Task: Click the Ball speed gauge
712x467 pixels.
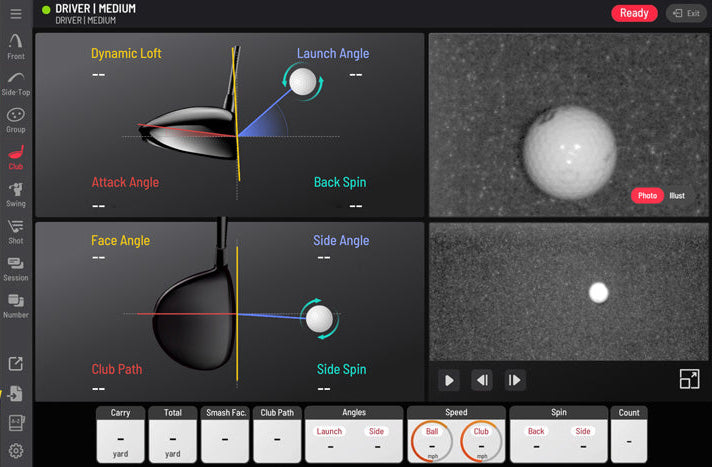Action: pyautogui.click(x=432, y=440)
